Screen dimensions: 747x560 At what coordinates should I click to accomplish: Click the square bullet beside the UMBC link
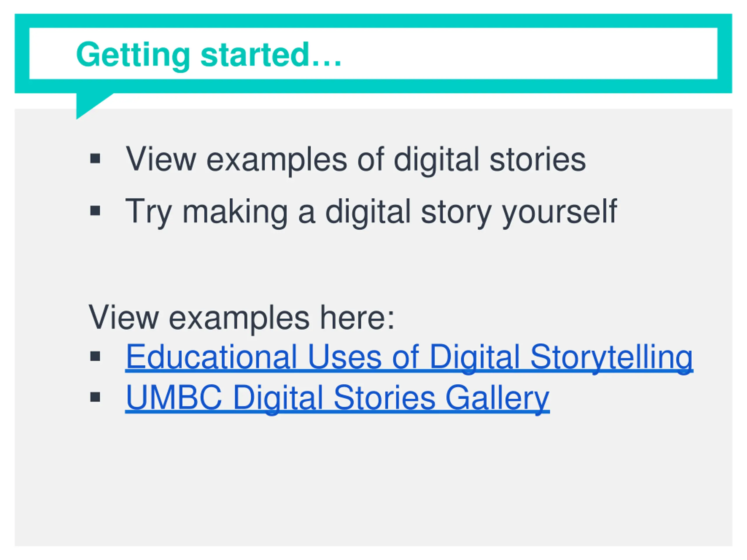(x=95, y=397)
